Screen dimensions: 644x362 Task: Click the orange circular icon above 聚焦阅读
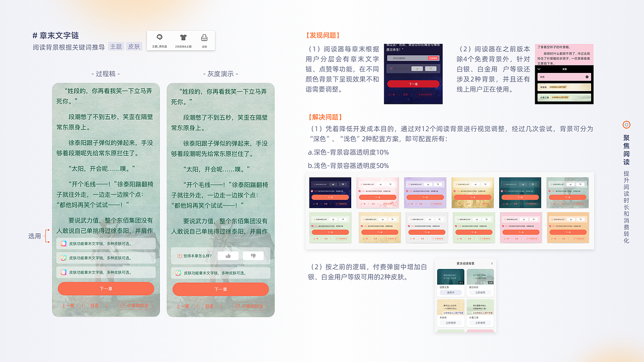626,124
